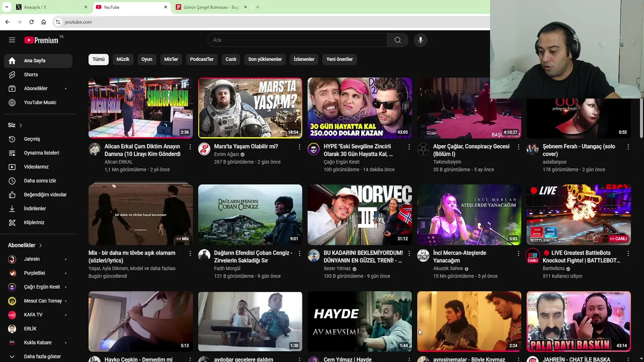Select the İzlenenler filter chip
The image size is (644, 362).
304,59
